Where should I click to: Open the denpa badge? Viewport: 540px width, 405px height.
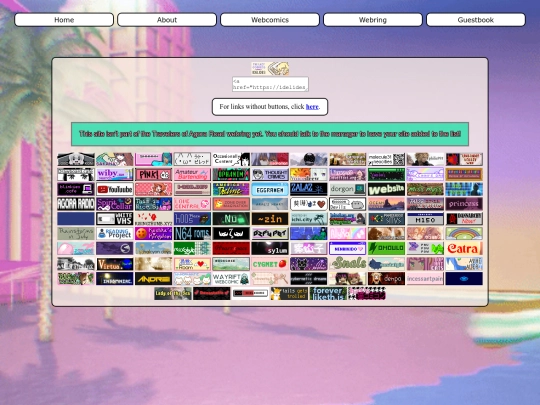(386, 279)
